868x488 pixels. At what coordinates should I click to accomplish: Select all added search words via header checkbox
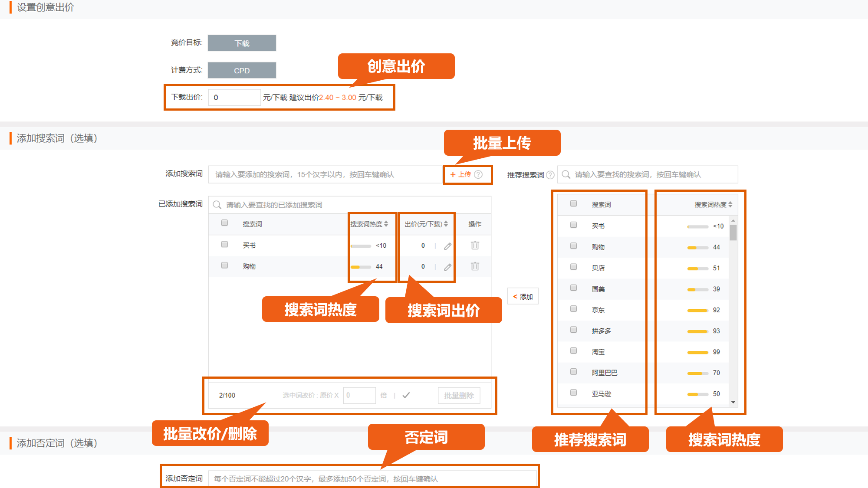(x=224, y=223)
